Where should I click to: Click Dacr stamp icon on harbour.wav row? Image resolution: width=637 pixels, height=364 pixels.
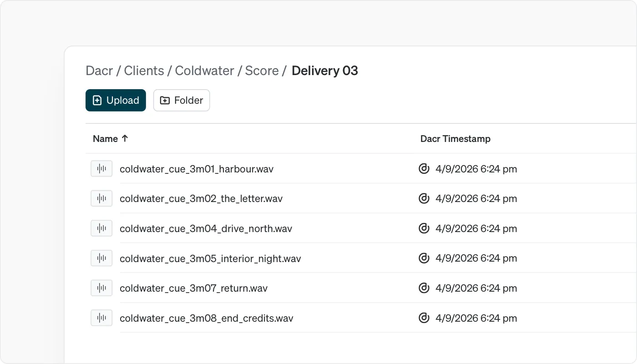click(424, 169)
